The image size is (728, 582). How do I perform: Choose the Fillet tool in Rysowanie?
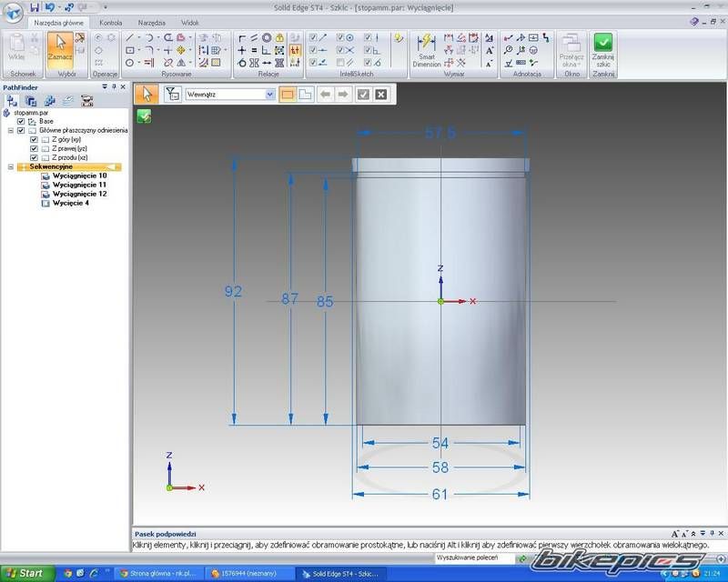coord(149,50)
